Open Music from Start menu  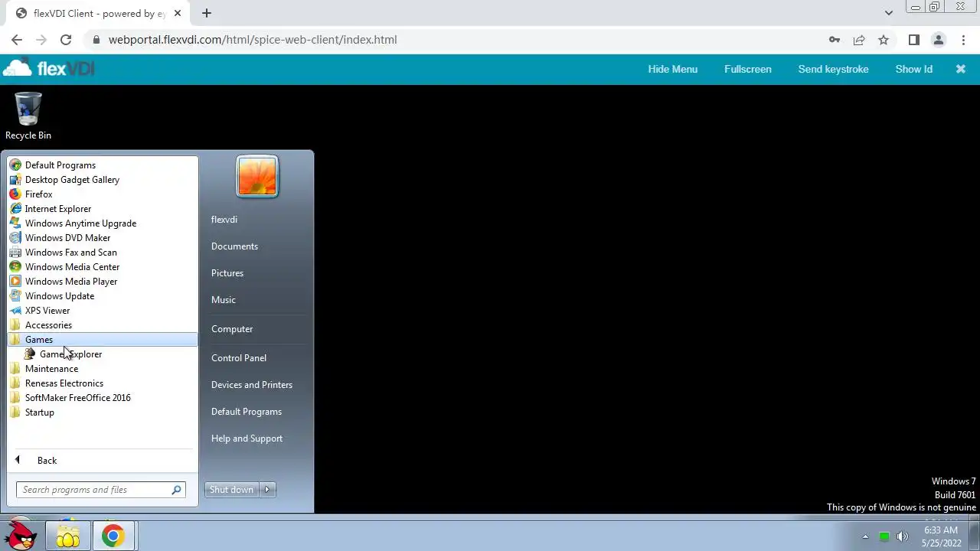[x=224, y=300]
